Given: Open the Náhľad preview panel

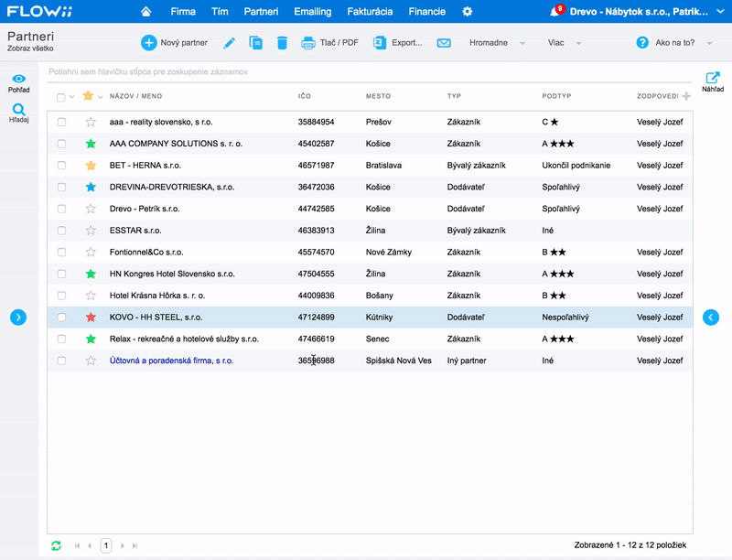Looking at the screenshot, I should pyautogui.click(x=713, y=81).
